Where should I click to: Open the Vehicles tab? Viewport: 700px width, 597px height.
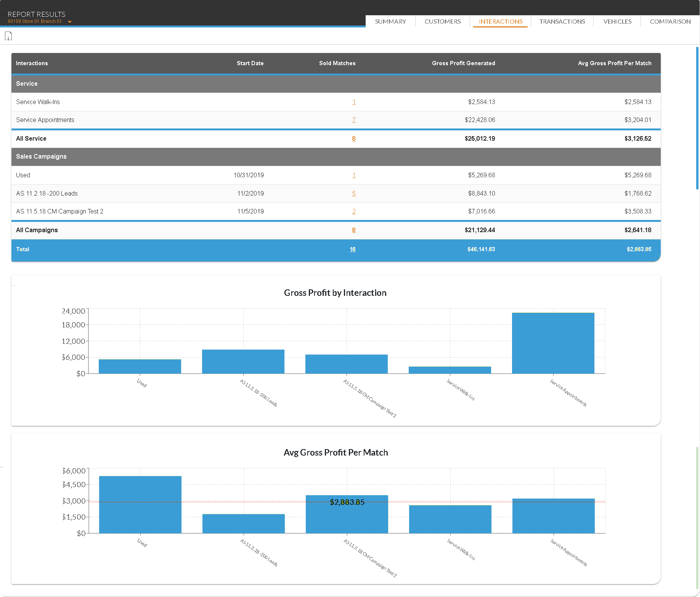pyautogui.click(x=617, y=22)
